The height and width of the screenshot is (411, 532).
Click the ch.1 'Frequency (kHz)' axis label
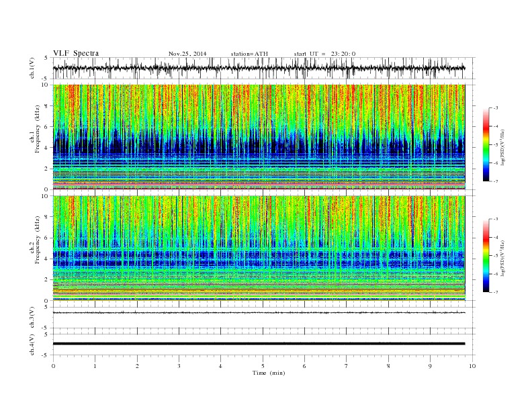pyautogui.click(x=37, y=129)
